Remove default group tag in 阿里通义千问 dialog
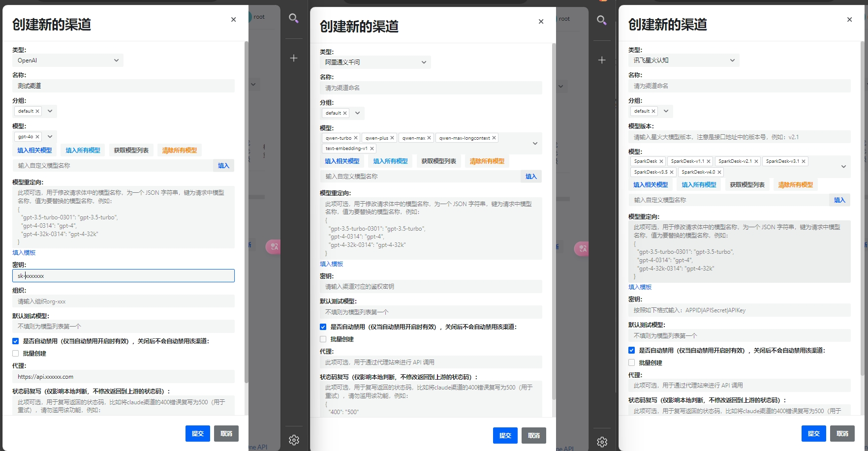 click(x=345, y=113)
